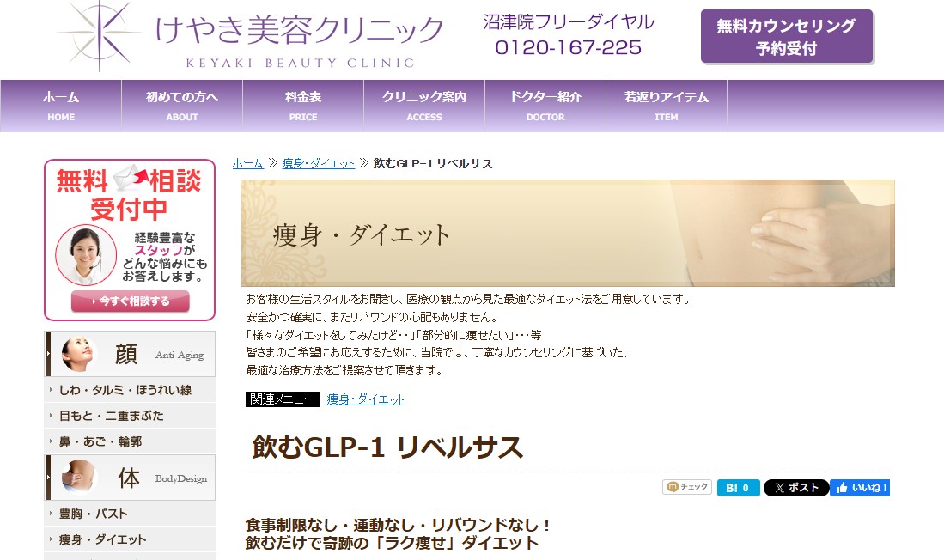Open the 若返りアイテム ITEM menu item
This screenshot has height=560, width=944.
[x=667, y=106]
